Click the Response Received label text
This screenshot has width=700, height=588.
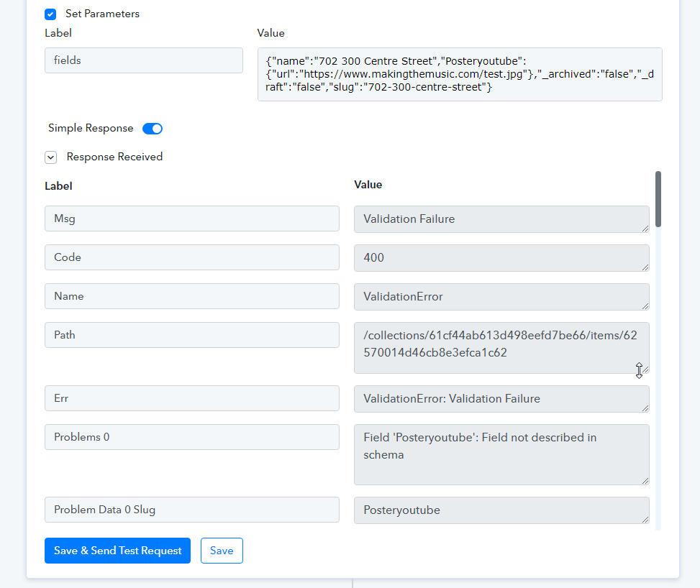coord(114,157)
